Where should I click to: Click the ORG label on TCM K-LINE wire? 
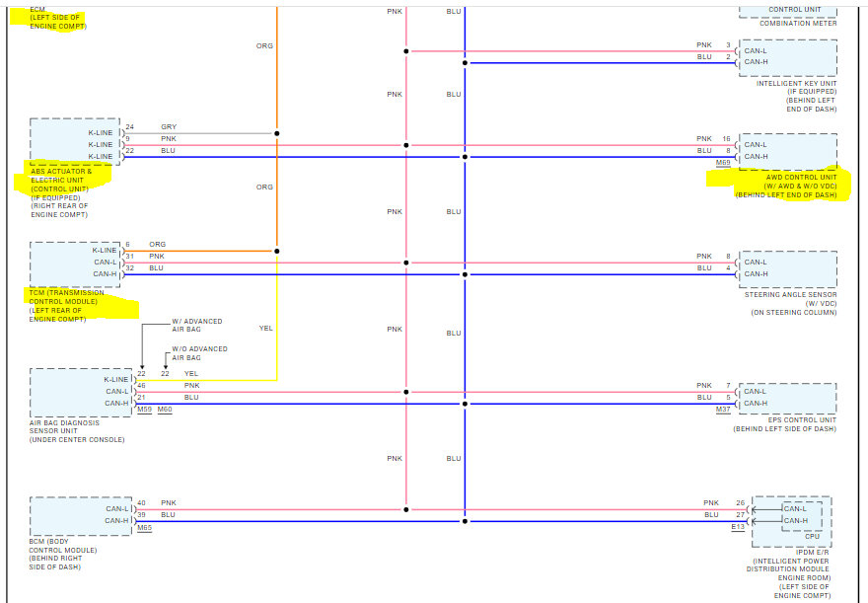point(157,244)
